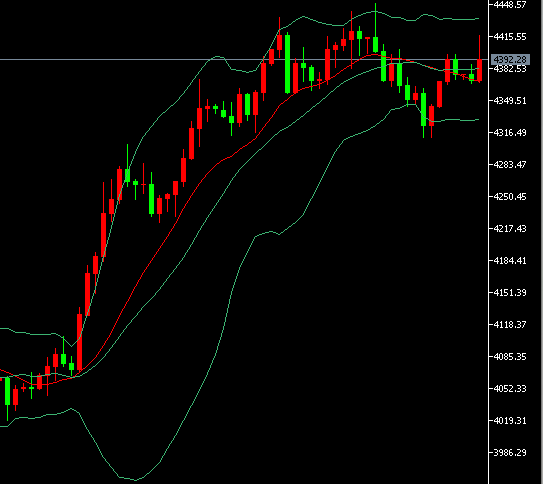The width and height of the screenshot is (543, 484).
Task: Click the 4415.55 price axis label
Action: click(510, 36)
